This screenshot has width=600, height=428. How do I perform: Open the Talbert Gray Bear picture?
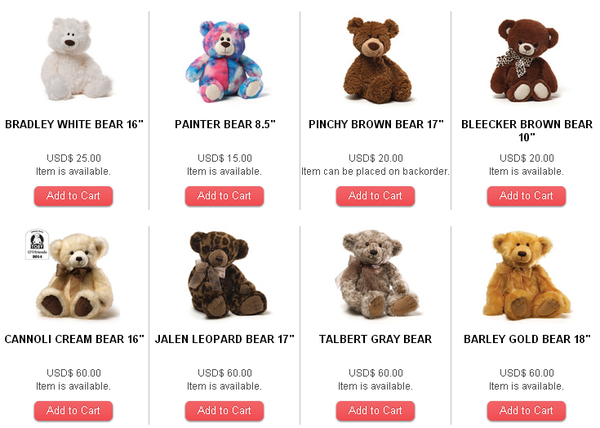pyautogui.click(x=377, y=274)
